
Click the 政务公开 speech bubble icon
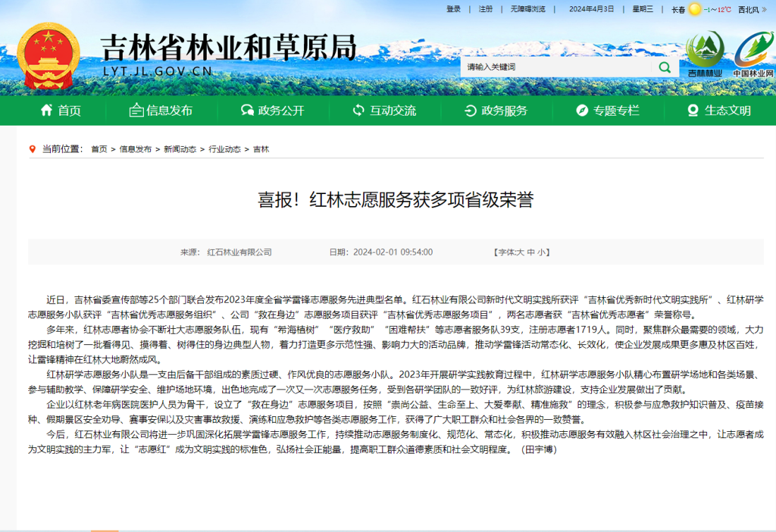(248, 110)
